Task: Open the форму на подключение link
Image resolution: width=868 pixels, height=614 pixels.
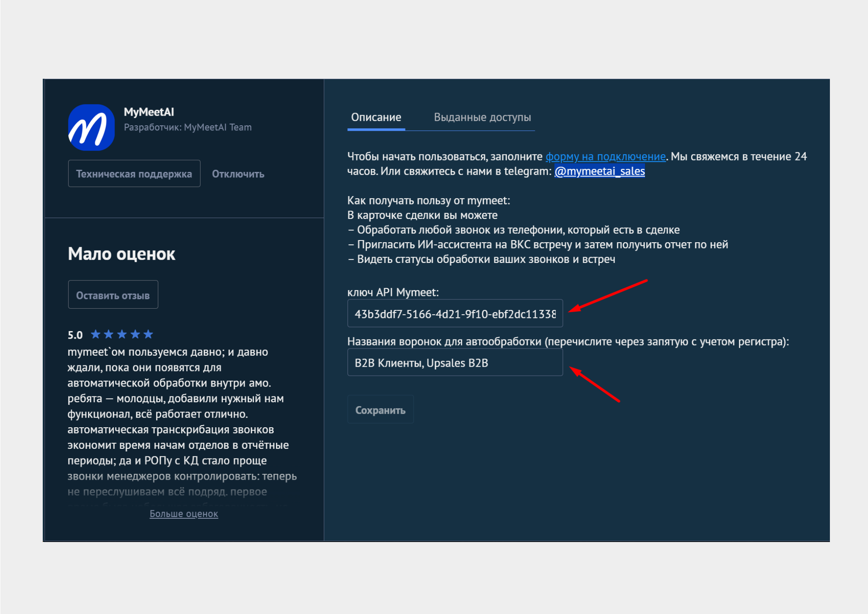Action: [605, 157]
